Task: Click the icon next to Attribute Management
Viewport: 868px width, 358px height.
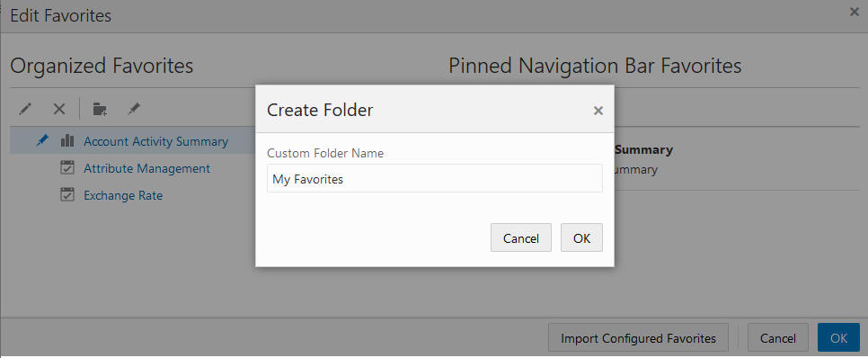Action: point(67,167)
